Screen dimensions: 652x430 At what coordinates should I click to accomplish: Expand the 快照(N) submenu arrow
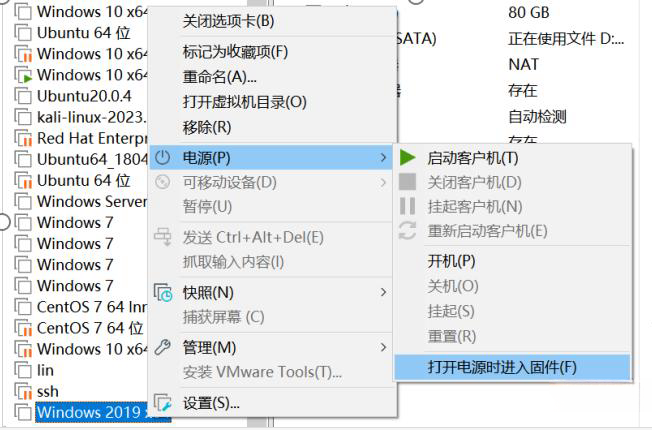[x=383, y=292]
